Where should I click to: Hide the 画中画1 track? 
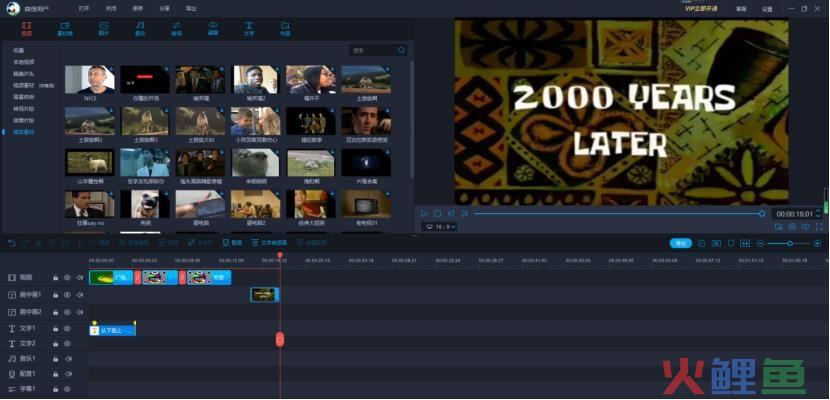67,295
